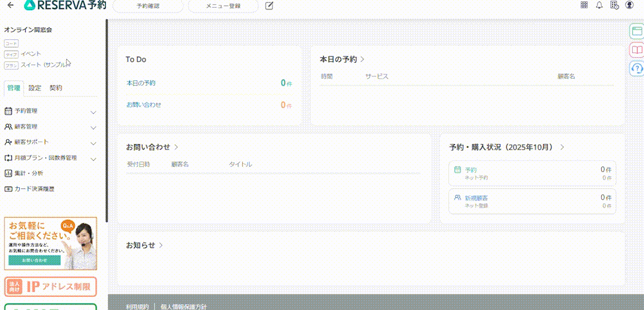The height and width of the screenshot is (310, 644).
Task: Open the blue help headset icon
Action: pos(637,68)
